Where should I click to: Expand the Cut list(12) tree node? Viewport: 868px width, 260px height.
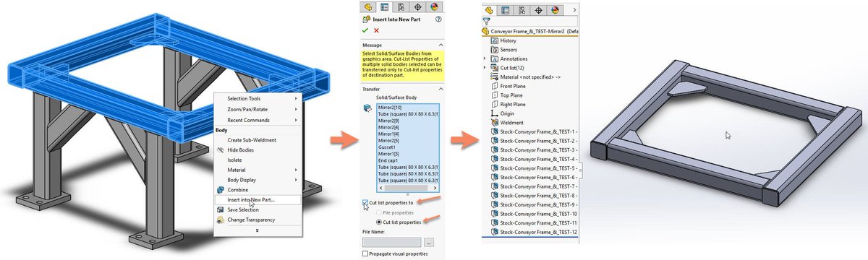485,68
